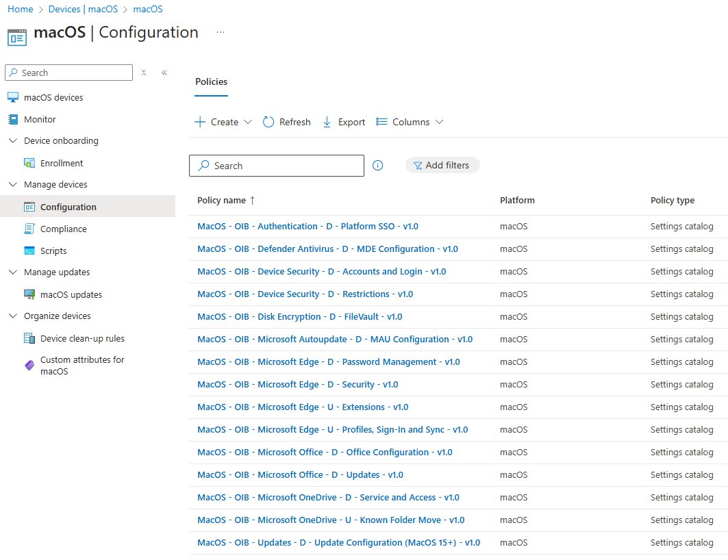728x560 pixels.
Task: Open the Create dropdown
Action: coord(223,122)
